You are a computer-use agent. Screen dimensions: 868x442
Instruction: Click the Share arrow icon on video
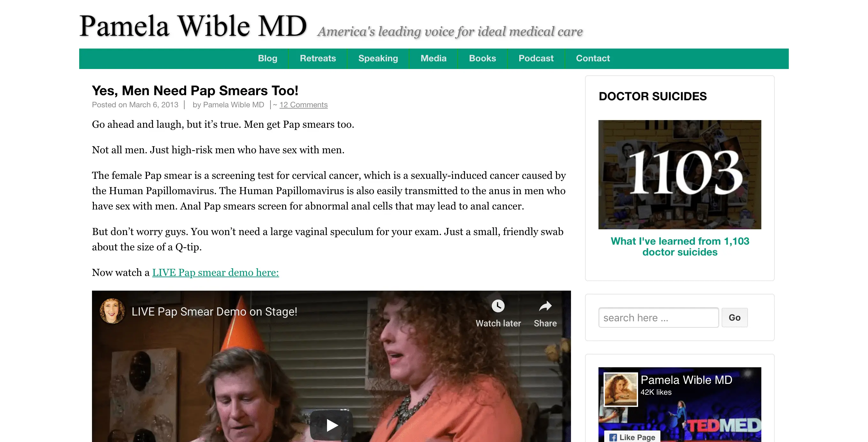545,306
